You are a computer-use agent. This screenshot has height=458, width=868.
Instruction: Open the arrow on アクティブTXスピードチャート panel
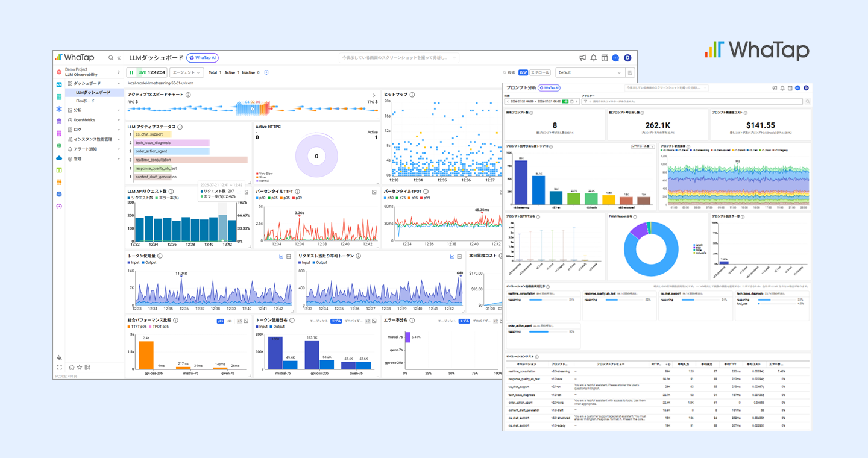(374, 95)
